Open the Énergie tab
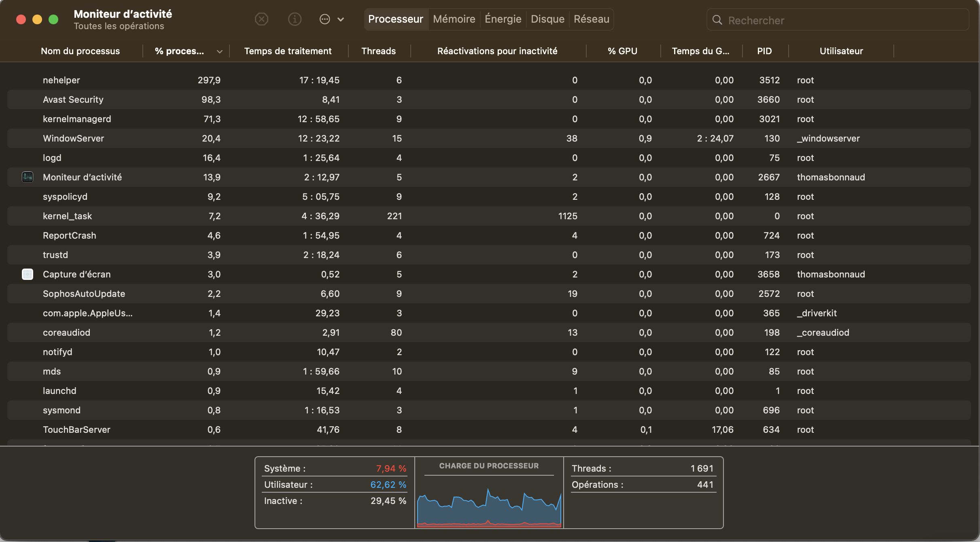Screen dimensions: 980x542 click(x=503, y=19)
